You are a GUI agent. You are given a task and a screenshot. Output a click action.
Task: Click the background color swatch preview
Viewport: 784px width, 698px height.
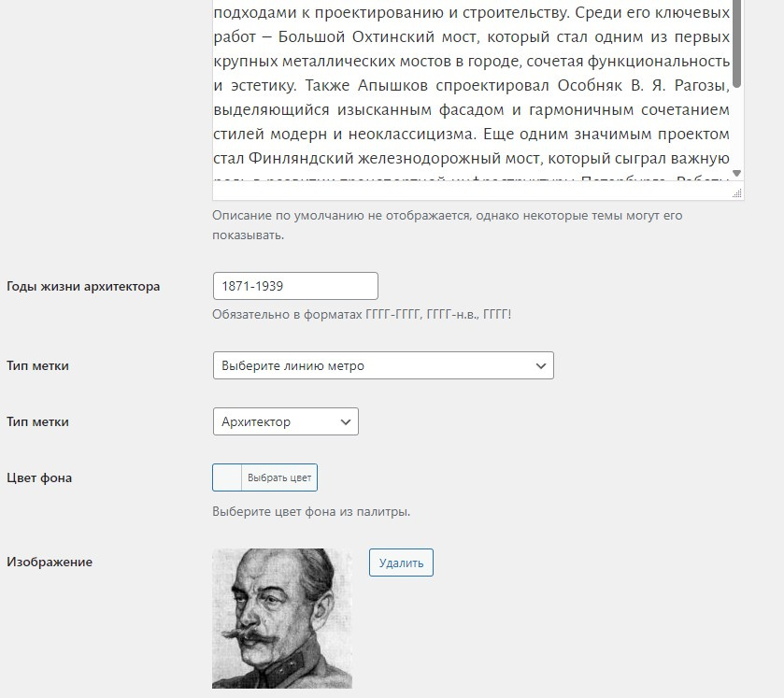pos(227,477)
